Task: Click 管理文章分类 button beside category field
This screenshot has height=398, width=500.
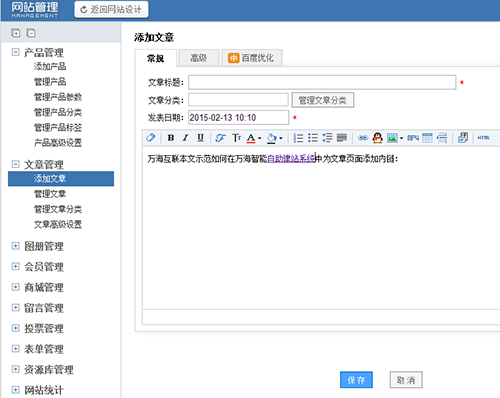Action: click(323, 100)
